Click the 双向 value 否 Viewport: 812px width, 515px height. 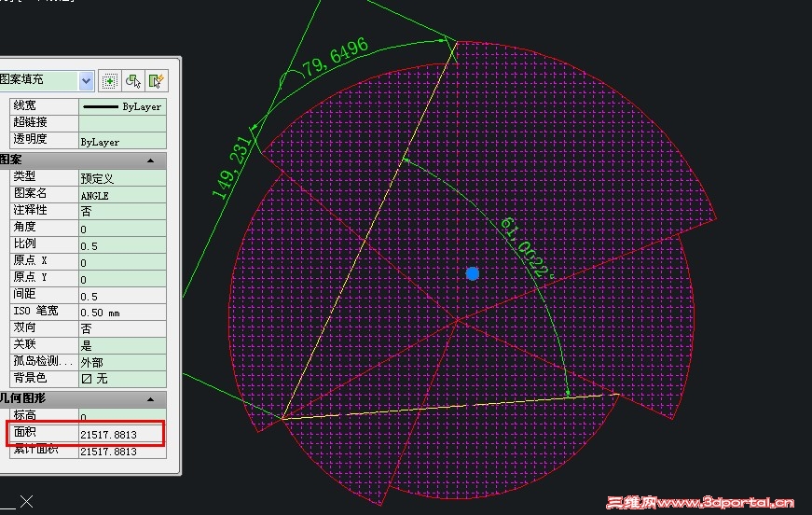click(122, 329)
